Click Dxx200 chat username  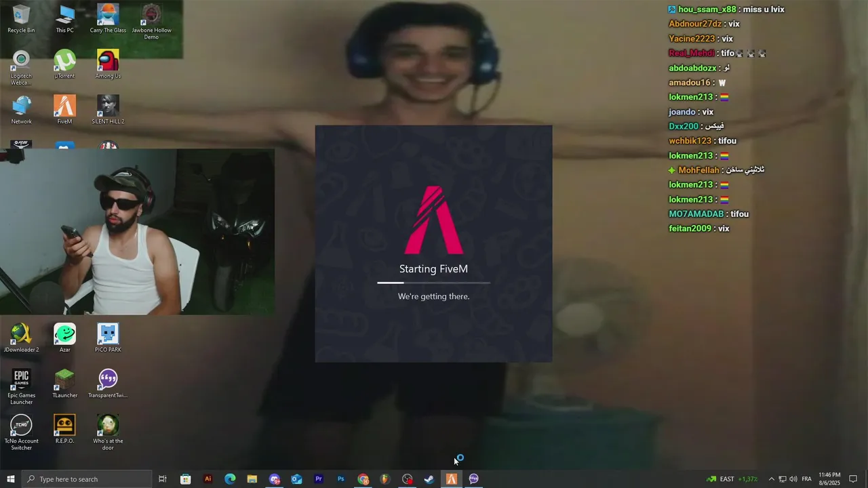point(684,126)
